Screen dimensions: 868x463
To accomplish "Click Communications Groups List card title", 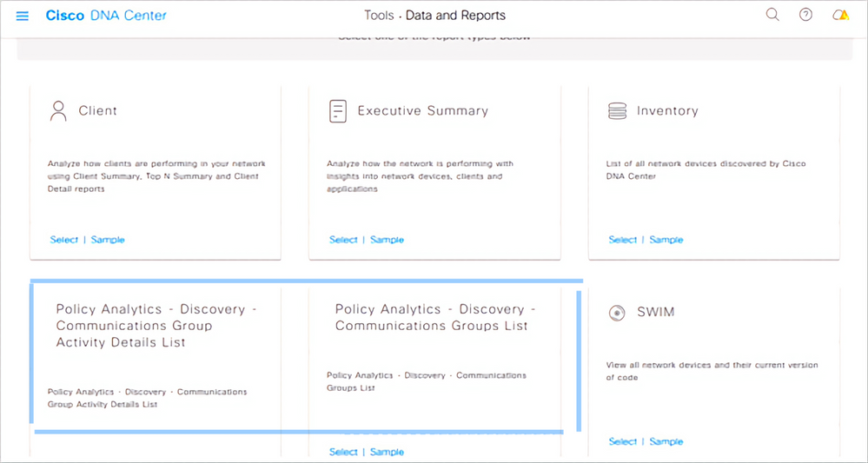I will click(x=435, y=318).
